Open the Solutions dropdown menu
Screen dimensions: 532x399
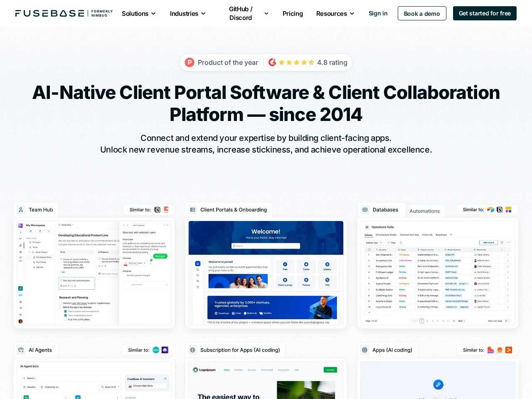(x=139, y=13)
